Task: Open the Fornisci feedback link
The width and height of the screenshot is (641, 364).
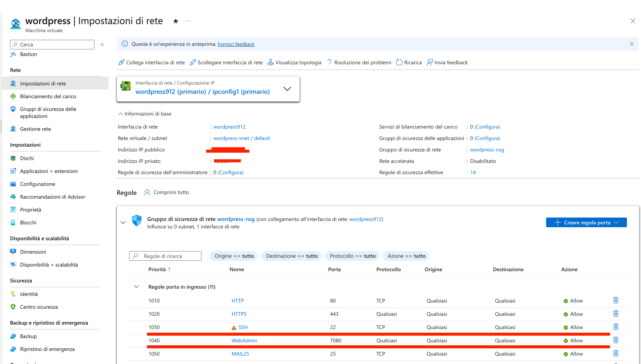Action: click(236, 44)
